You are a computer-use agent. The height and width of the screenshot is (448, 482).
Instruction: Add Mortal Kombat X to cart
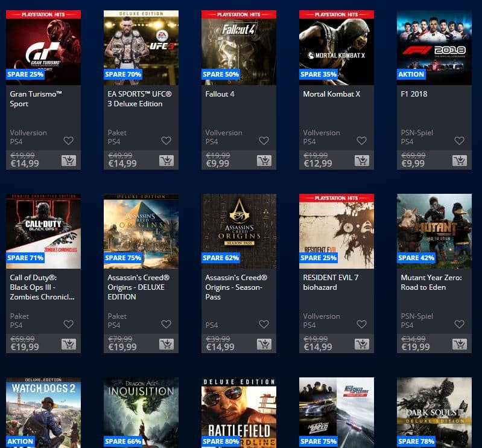pyautogui.click(x=362, y=161)
